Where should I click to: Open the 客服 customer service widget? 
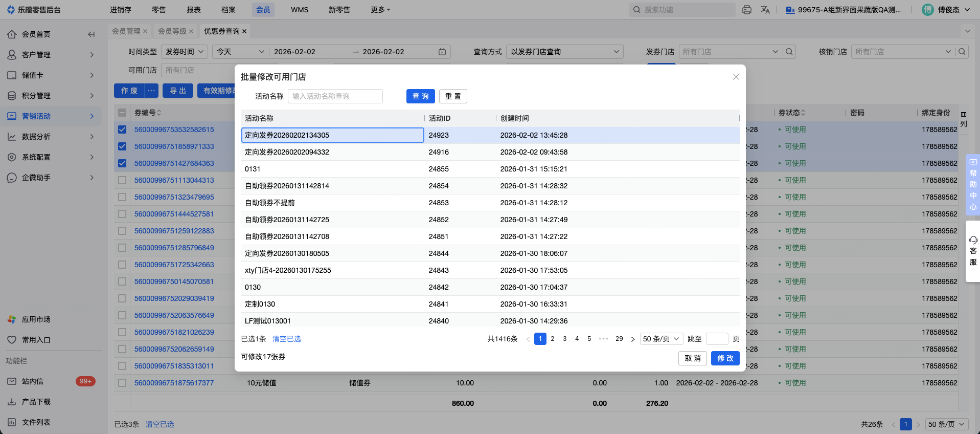click(x=973, y=251)
